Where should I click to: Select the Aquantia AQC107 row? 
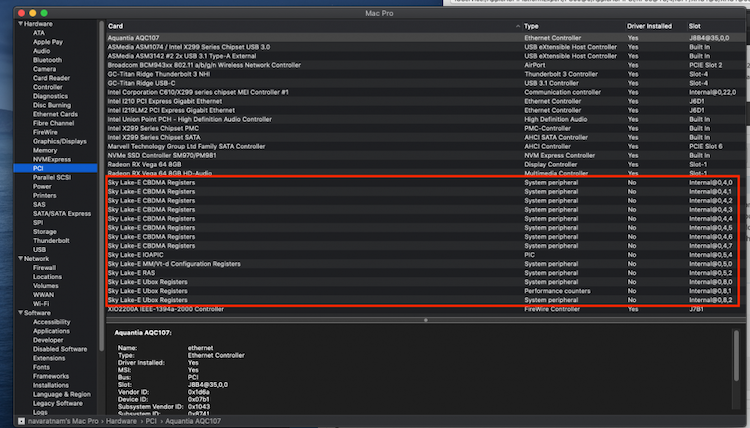pyautogui.click(x=425, y=38)
